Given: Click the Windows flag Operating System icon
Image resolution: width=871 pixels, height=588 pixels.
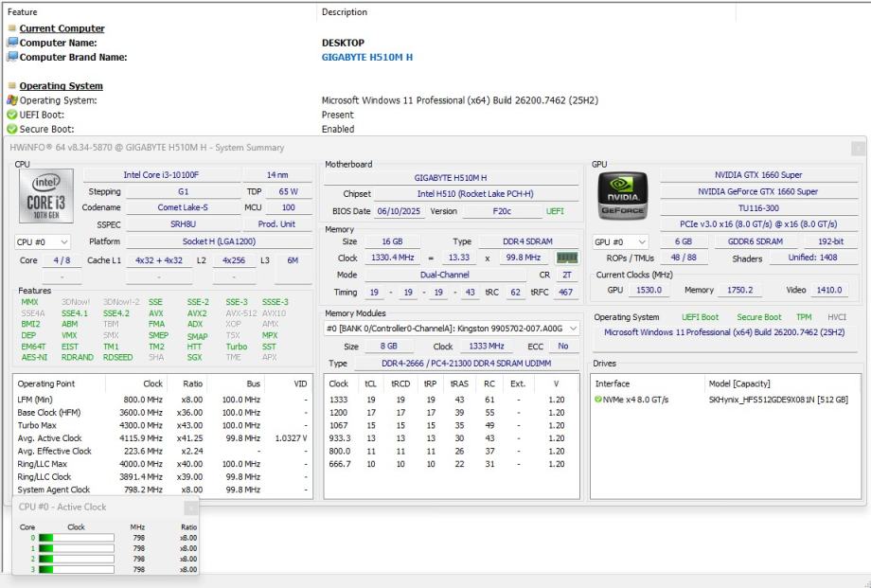Looking at the screenshot, I should (x=12, y=100).
